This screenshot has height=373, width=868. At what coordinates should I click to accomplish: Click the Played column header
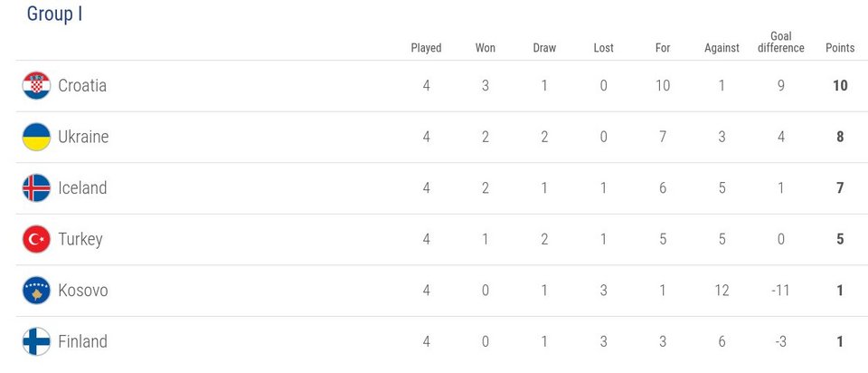tap(426, 48)
